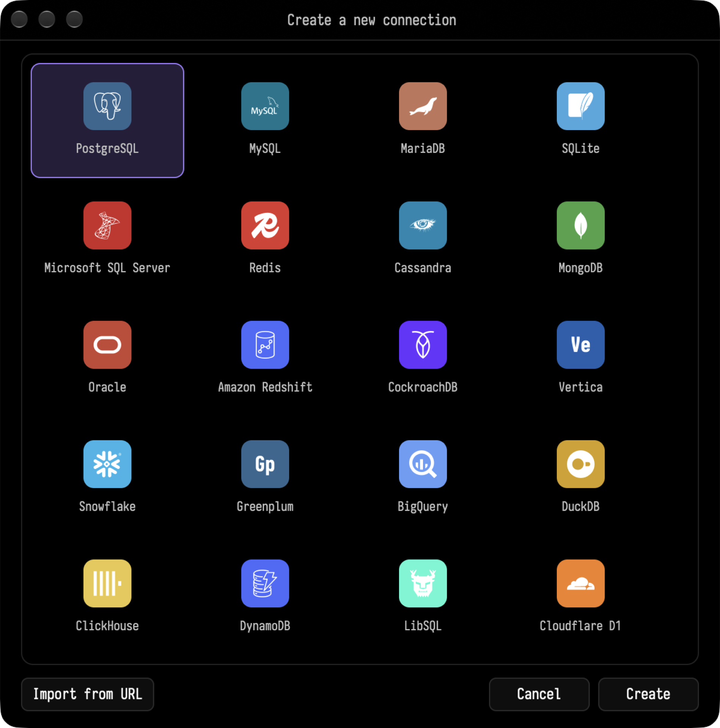Viewport: 720px width, 728px height.
Task: Pick the DuckDB icon
Action: pyautogui.click(x=581, y=464)
